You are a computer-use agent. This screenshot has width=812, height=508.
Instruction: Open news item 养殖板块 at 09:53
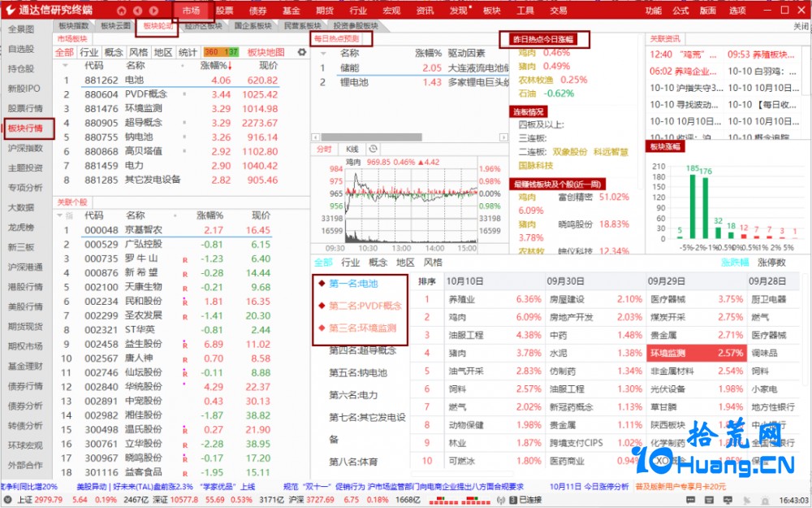761,54
